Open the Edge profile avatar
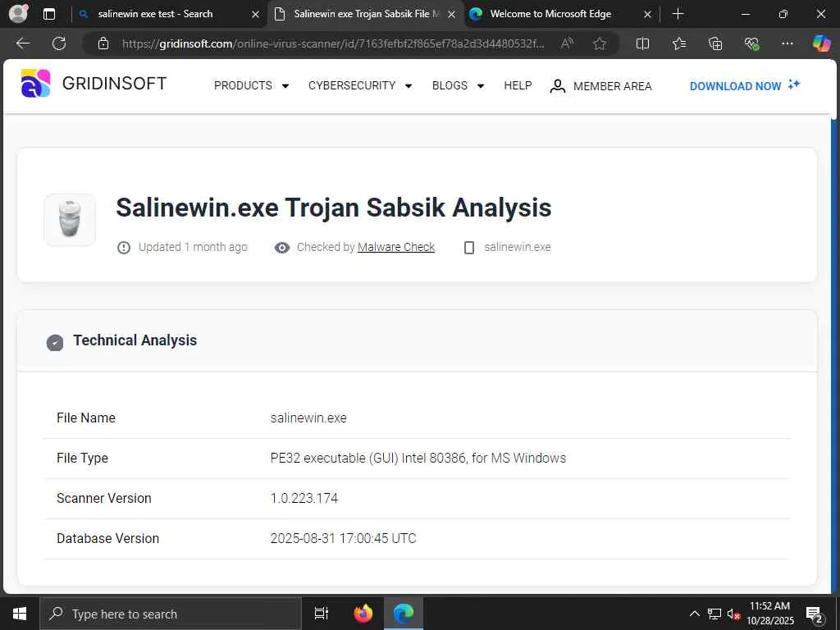Image resolution: width=840 pixels, height=630 pixels. [18, 14]
